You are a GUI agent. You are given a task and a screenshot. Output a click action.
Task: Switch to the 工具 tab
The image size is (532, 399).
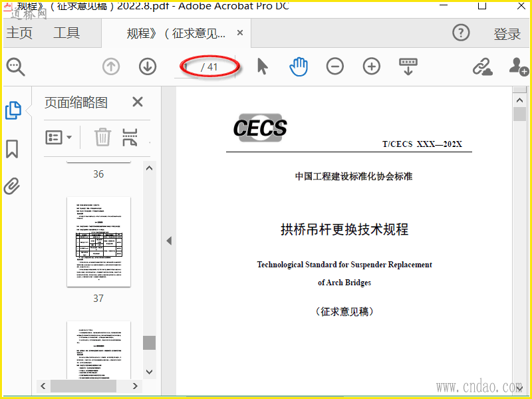coord(66,33)
